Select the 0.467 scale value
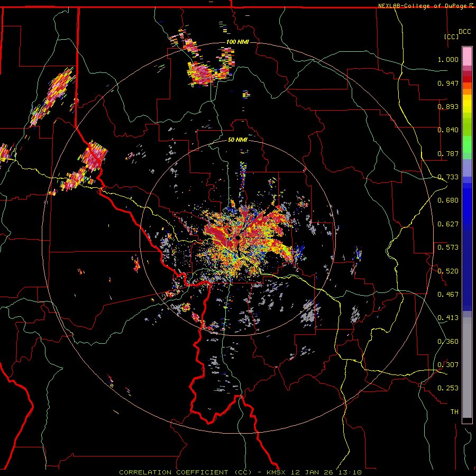 448,295
